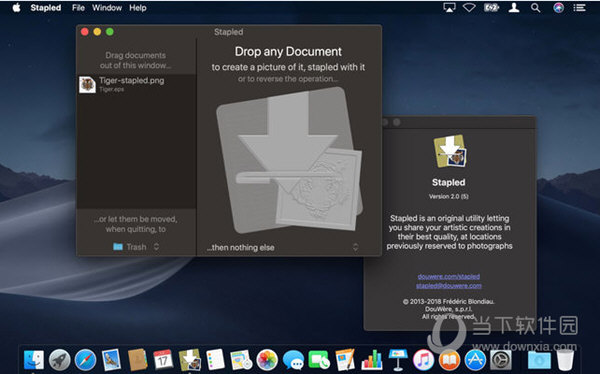Viewport: 600px width, 374px height.
Task: Open the Apple menu
Action: pos(16,8)
